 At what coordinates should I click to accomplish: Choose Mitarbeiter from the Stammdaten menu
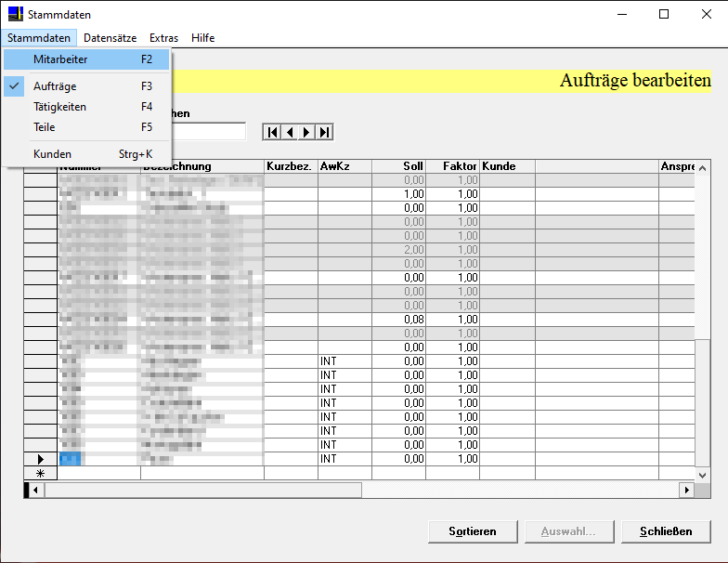[86, 59]
